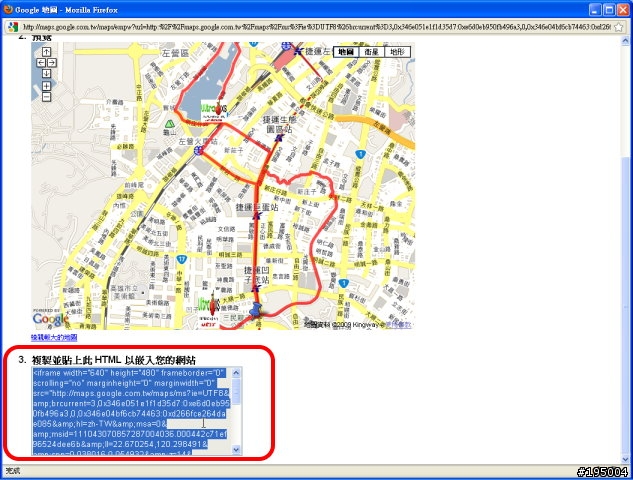Click the address bar URL text
This screenshot has height=480, width=633.
pyautogui.click(x=317, y=27)
